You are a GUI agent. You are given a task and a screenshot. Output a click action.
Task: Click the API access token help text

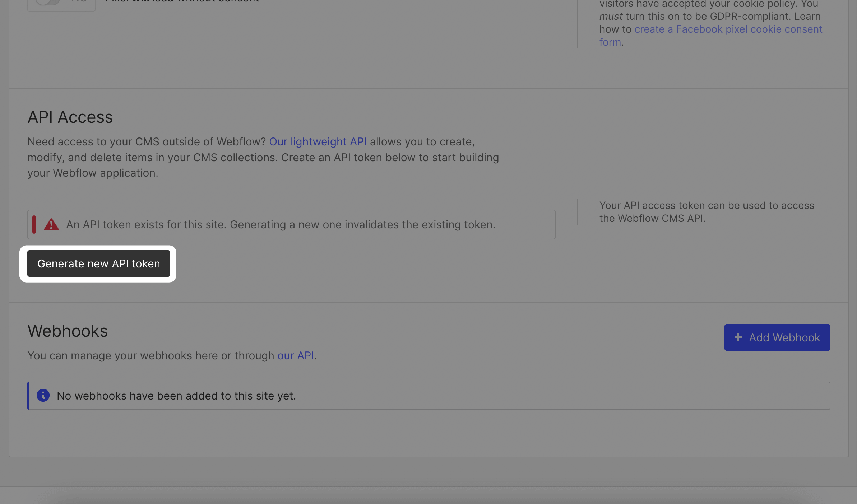pyautogui.click(x=706, y=212)
